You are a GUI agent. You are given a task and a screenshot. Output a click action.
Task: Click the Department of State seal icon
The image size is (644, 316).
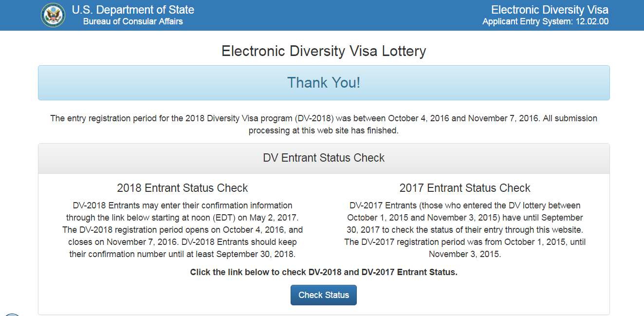tap(53, 15)
